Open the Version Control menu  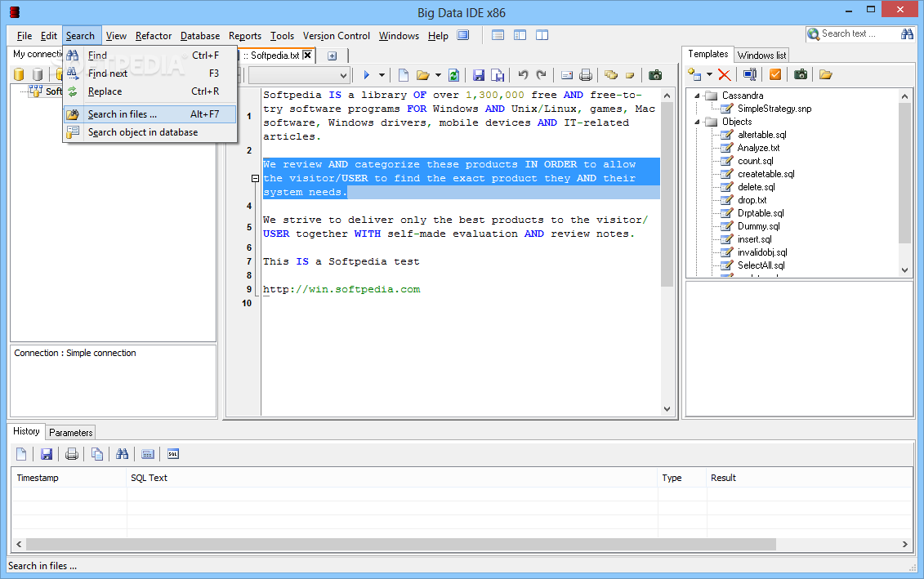[x=337, y=36]
